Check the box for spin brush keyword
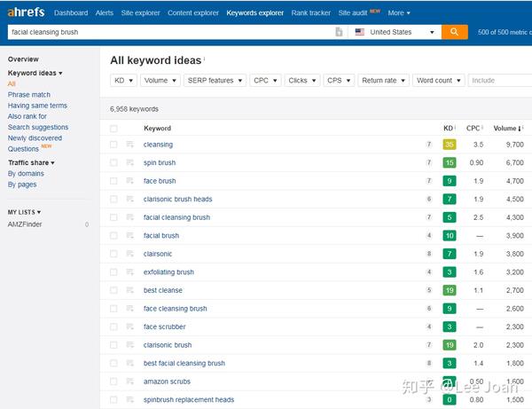Screen dimensions: 532x409 [x=113, y=162]
